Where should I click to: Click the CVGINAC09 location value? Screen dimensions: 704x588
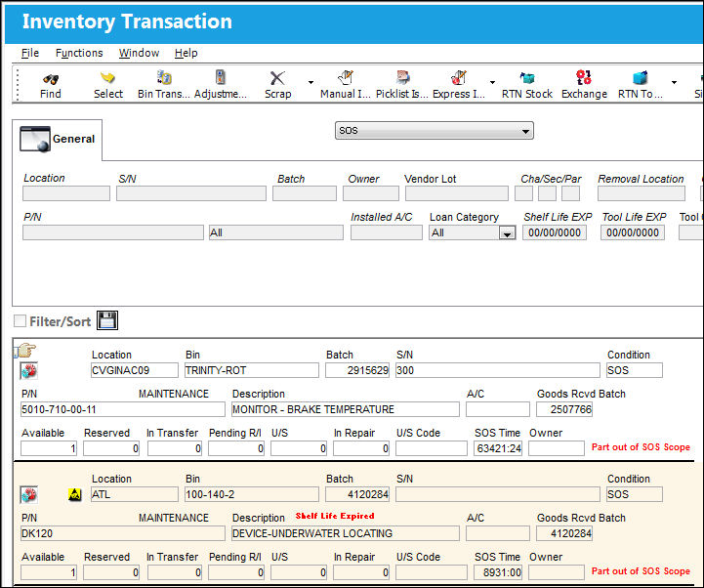tap(134, 370)
